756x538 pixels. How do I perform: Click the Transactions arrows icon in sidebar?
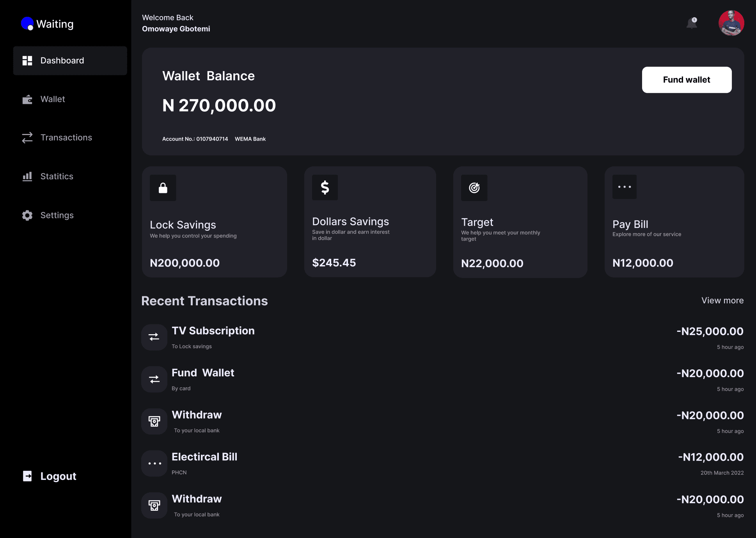[x=27, y=137]
